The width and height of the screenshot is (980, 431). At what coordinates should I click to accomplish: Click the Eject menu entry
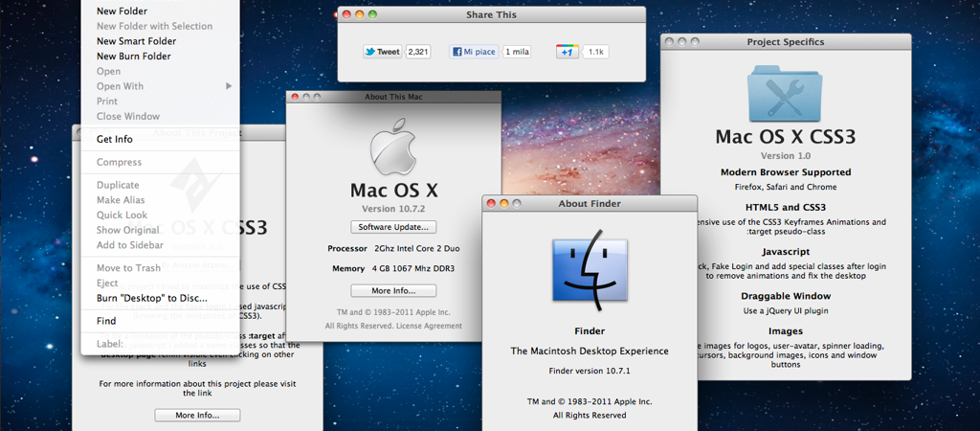(x=107, y=284)
